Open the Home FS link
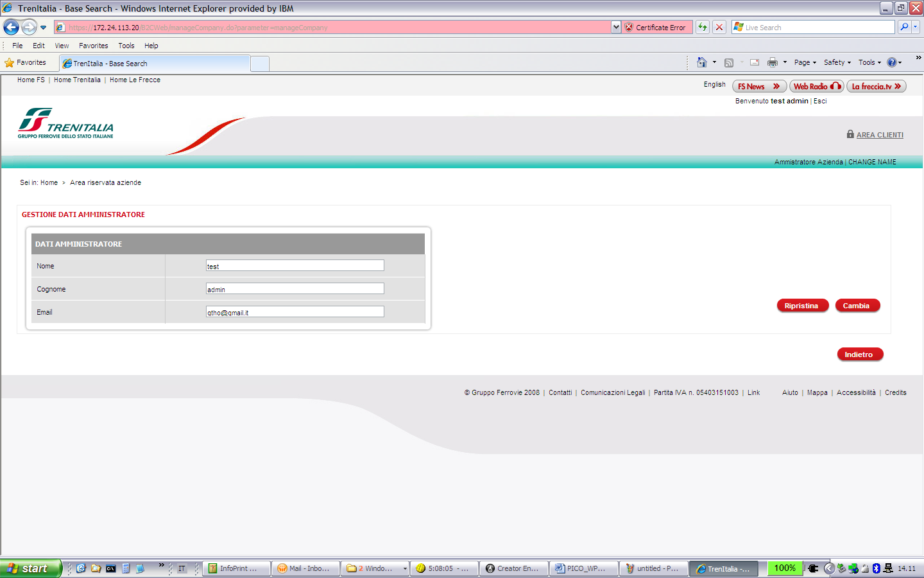The height and width of the screenshot is (578, 924). [31, 80]
